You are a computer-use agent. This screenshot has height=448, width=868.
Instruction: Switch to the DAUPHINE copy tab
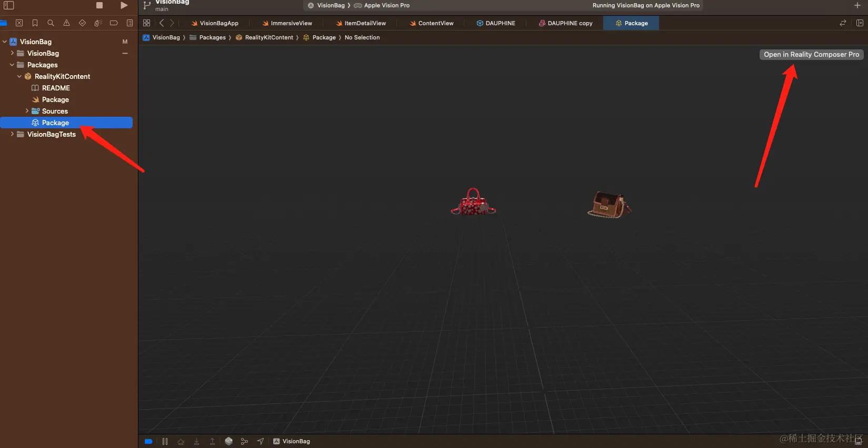(565, 23)
